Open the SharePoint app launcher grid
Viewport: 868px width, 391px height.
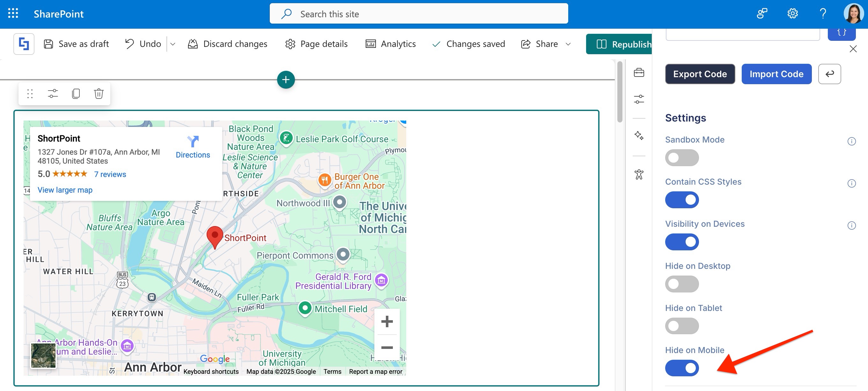tap(13, 13)
